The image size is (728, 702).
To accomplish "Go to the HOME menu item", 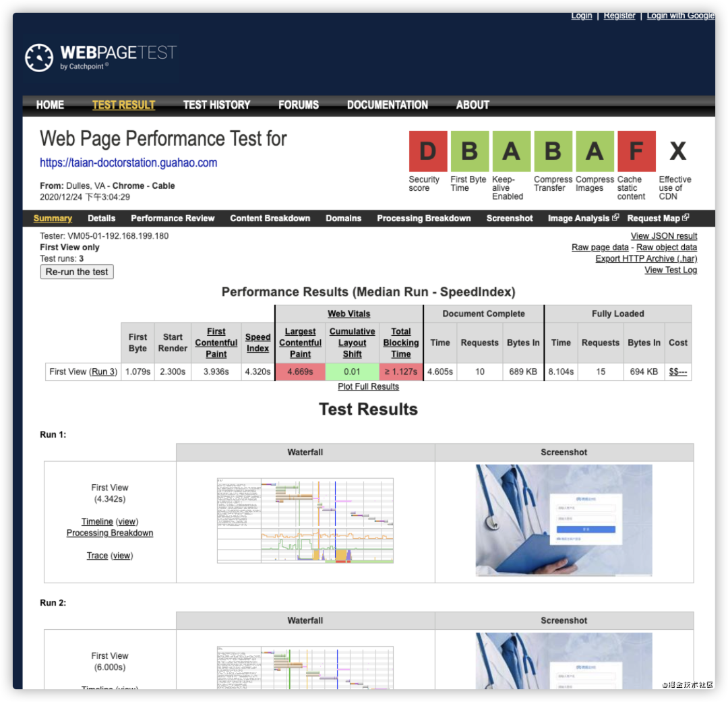I will (x=50, y=105).
